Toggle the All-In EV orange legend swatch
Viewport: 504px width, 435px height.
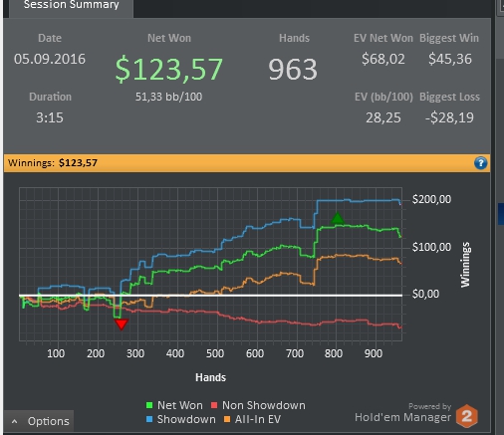(227, 419)
